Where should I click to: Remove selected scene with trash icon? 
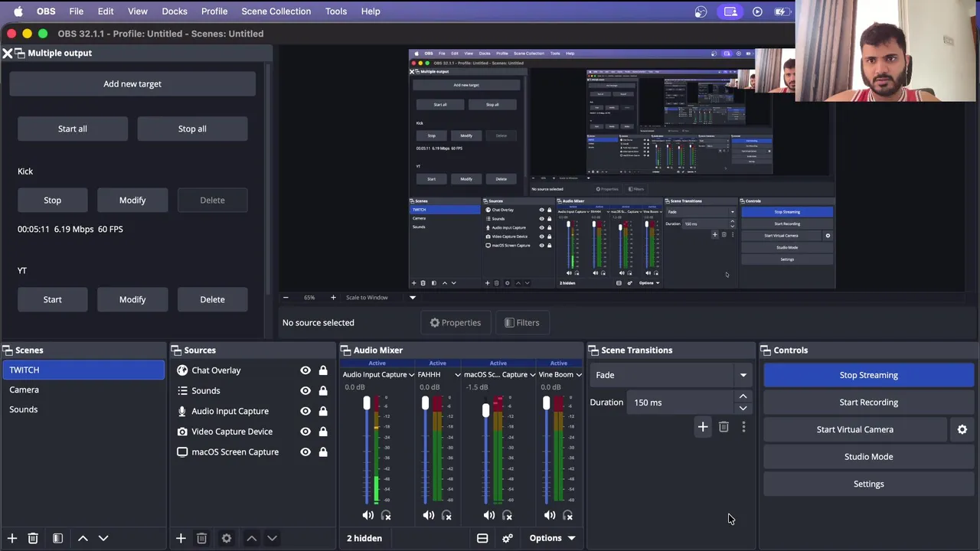click(x=33, y=538)
